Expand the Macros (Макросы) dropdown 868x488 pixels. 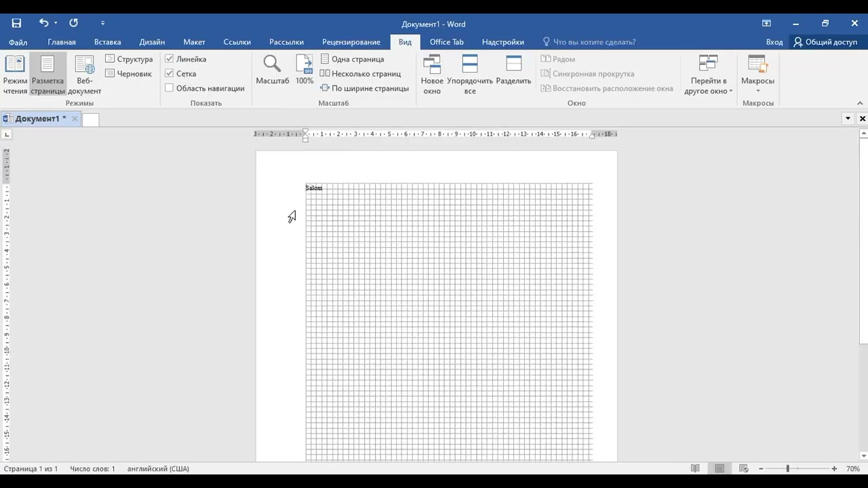[757, 75]
